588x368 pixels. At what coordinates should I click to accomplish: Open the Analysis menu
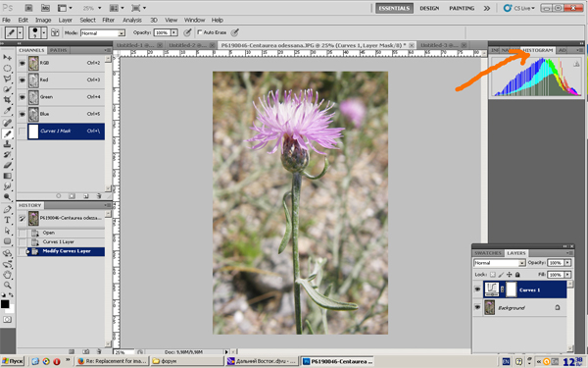coord(132,20)
